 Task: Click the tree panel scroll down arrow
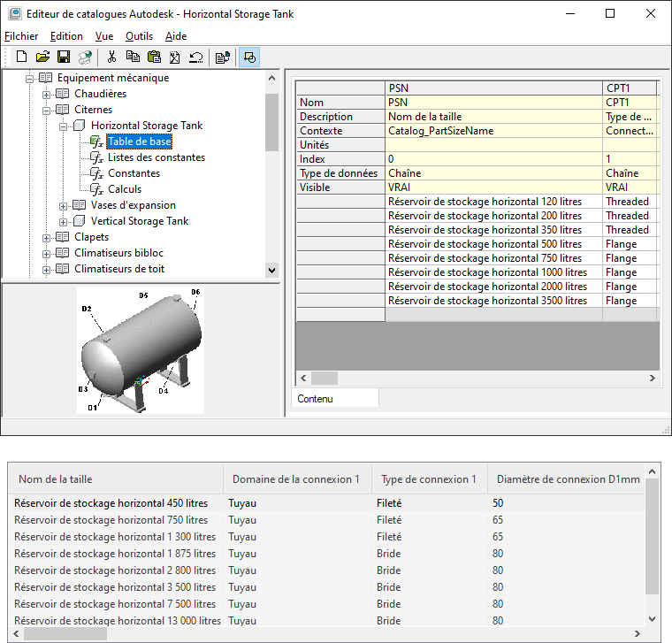[x=271, y=270]
